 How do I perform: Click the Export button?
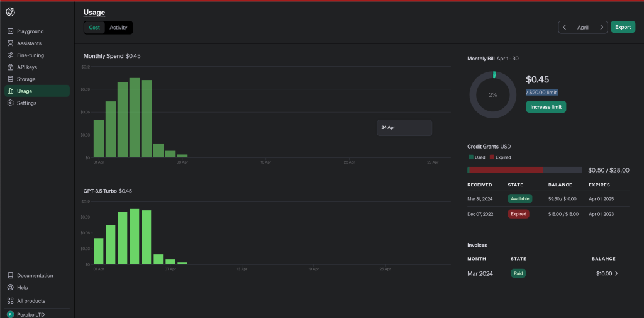click(x=623, y=27)
